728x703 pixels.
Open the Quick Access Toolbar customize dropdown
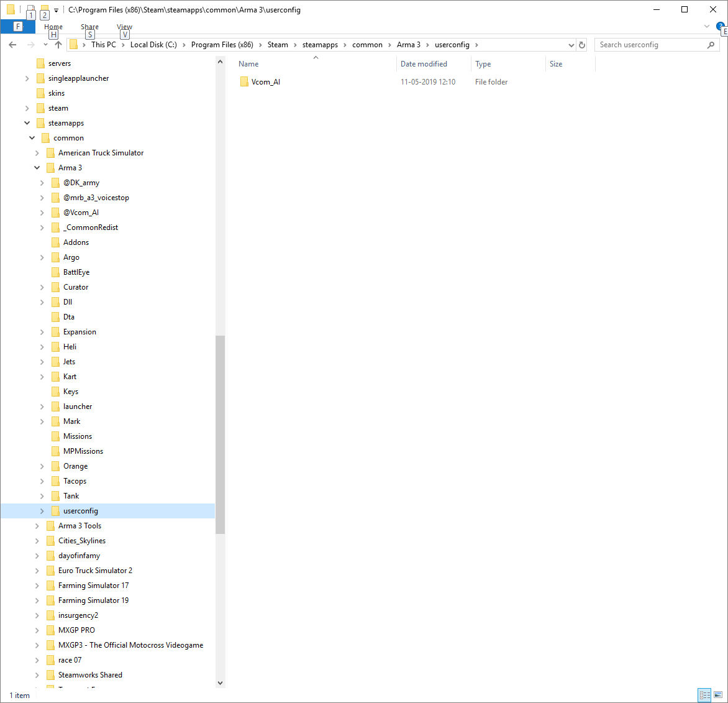[56, 10]
